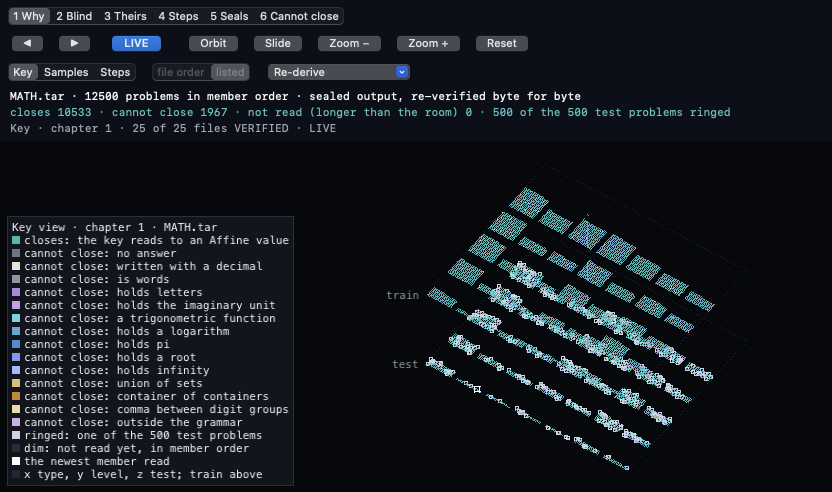Viewport: 832px width, 492px height.
Task: Click white swatch for 'newest member read'
Action: click(x=16, y=462)
